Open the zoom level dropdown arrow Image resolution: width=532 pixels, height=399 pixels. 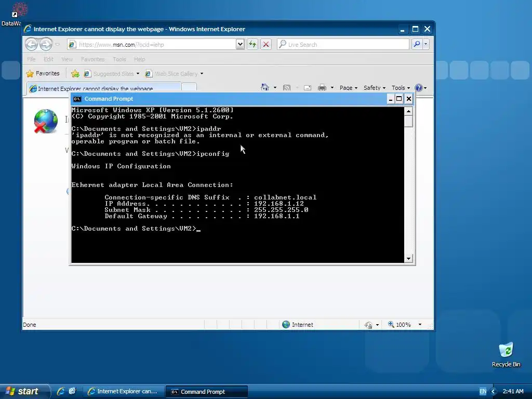pyautogui.click(x=420, y=325)
